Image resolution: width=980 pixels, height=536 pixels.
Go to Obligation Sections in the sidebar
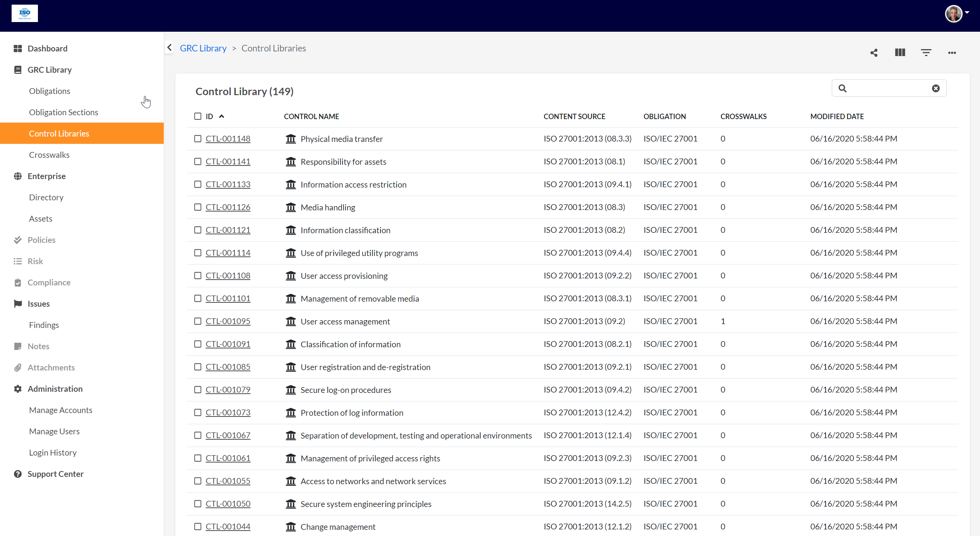click(63, 112)
